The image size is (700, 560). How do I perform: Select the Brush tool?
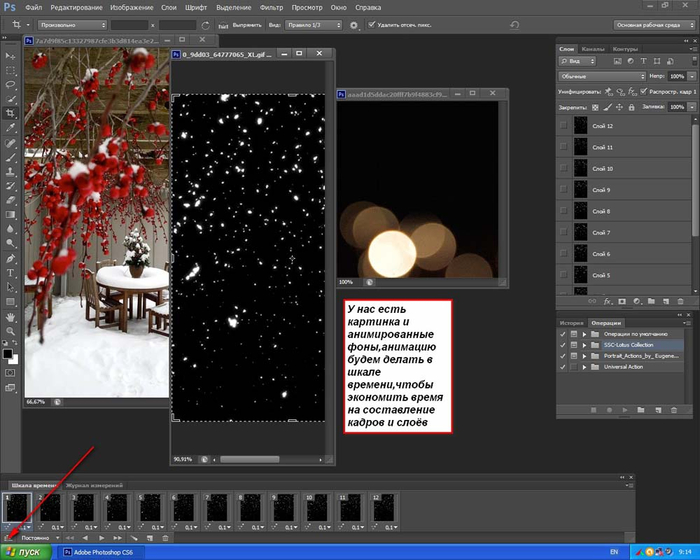click(10, 157)
